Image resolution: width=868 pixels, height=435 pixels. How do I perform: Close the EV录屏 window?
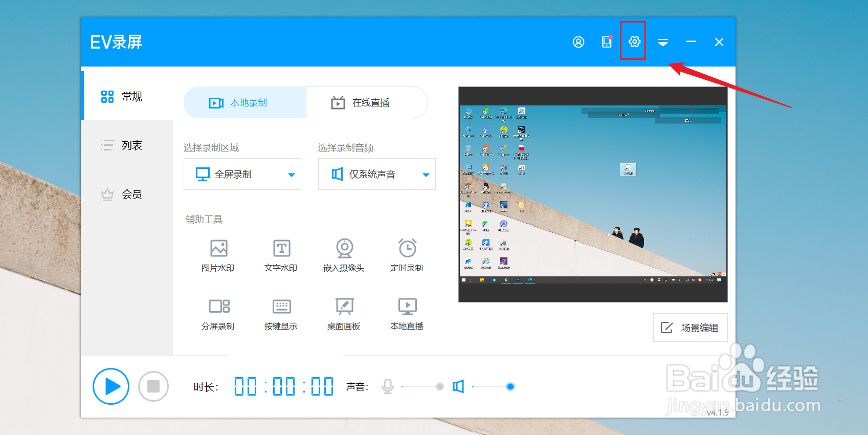click(719, 42)
